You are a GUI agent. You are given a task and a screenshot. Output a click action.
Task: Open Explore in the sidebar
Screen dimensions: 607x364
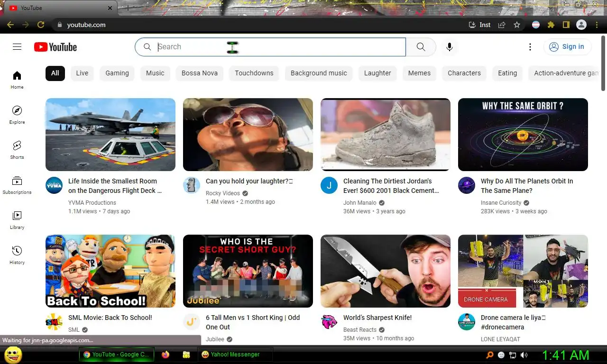click(x=17, y=115)
